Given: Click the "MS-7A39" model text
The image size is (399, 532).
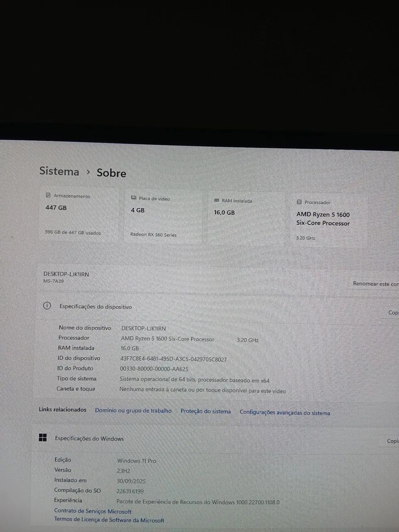Looking at the screenshot, I should (54, 281).
